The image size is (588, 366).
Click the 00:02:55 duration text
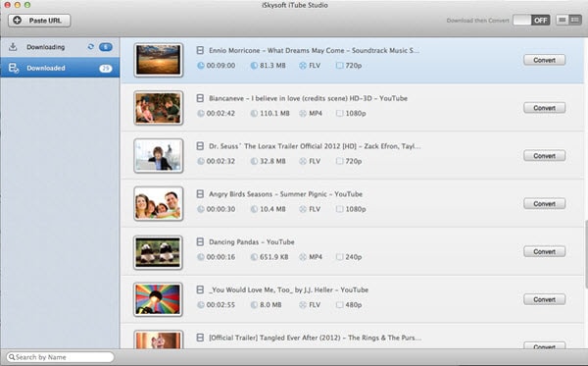coord(220,305)
